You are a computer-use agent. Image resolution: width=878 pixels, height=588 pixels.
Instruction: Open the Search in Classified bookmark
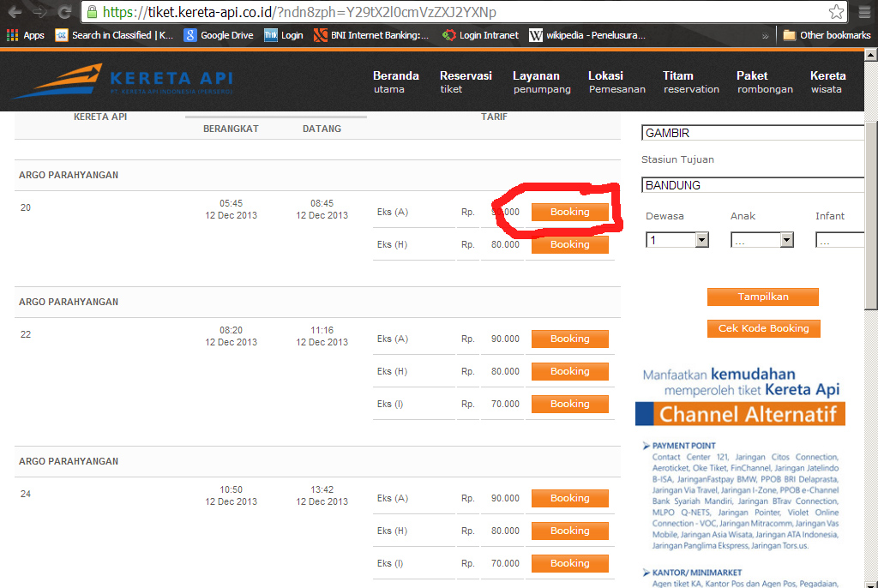pos(114,35)
